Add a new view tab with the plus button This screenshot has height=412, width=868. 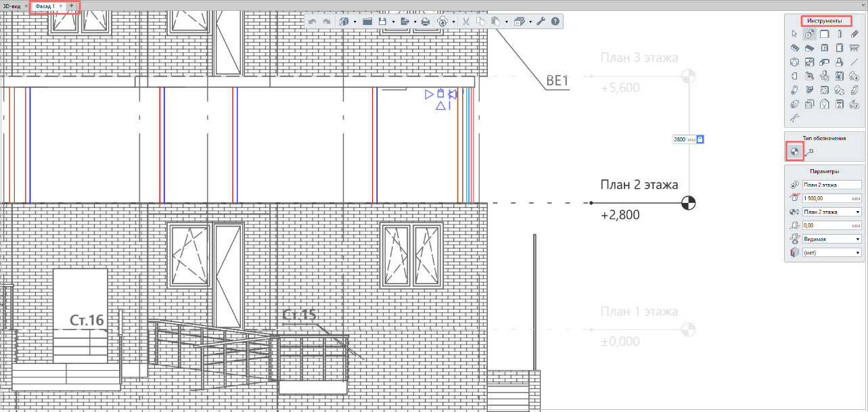click(x=72, y=5)
